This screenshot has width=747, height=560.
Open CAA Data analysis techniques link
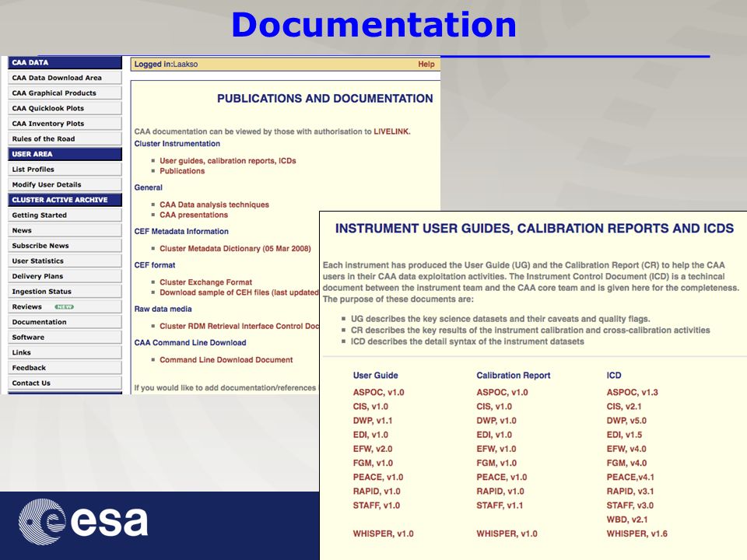pyautogui.click(x=215, y=205)
